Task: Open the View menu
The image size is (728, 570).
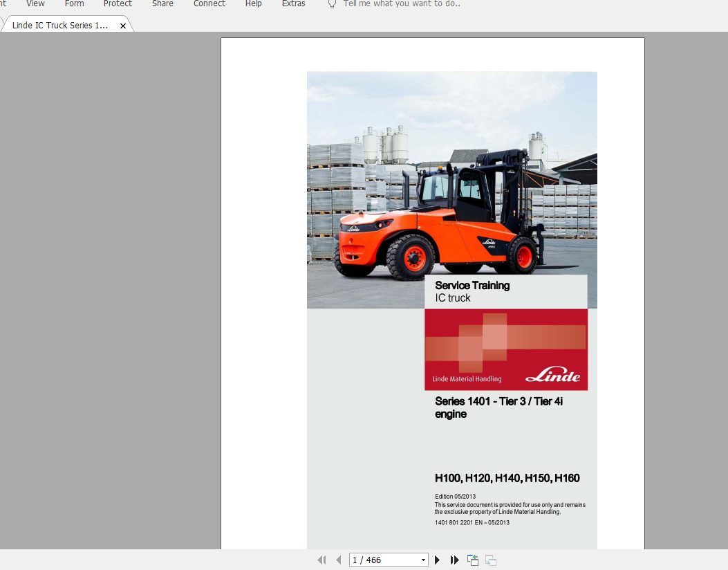Action: pos(35,3)
